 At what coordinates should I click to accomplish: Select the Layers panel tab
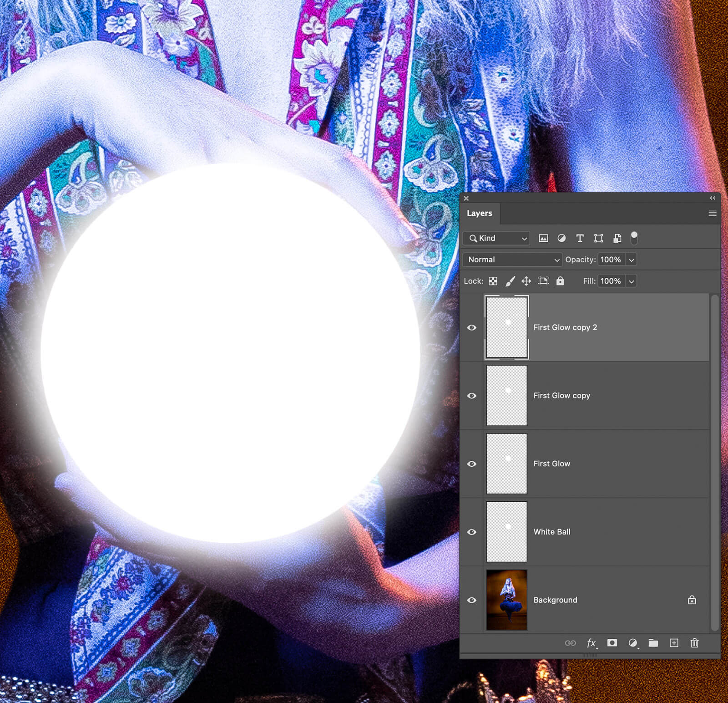[480, 213]
